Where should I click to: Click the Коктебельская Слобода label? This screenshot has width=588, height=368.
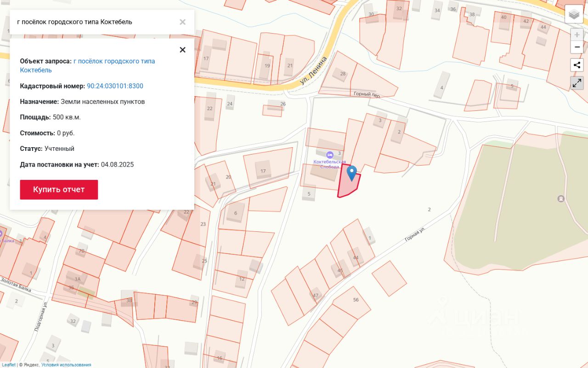[x=329, y=164]
